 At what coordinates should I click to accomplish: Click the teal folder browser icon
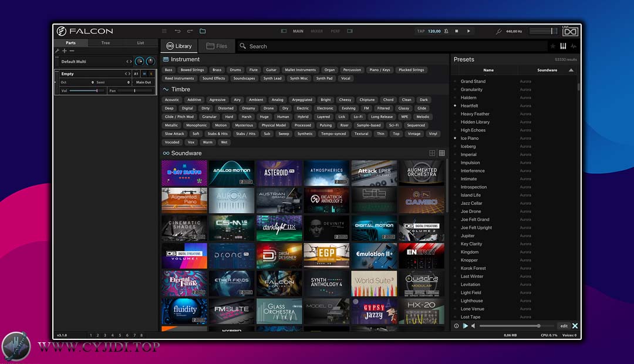(203, 31)
